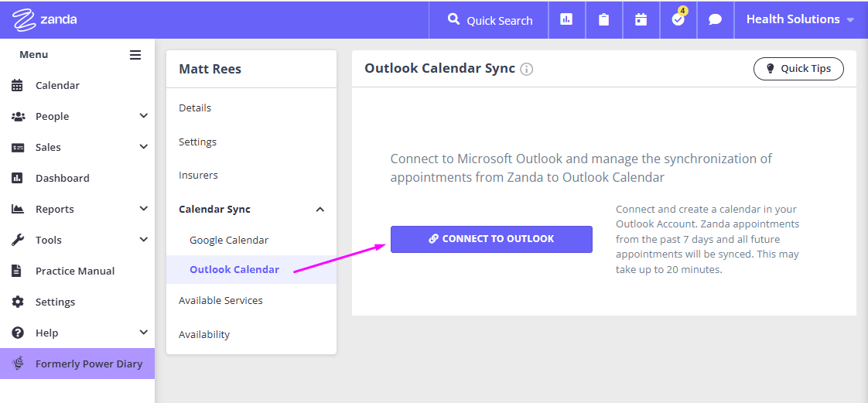This screenshot has width=868, height=403.
Task: Open the Available Services section
Action: (221, 301)
